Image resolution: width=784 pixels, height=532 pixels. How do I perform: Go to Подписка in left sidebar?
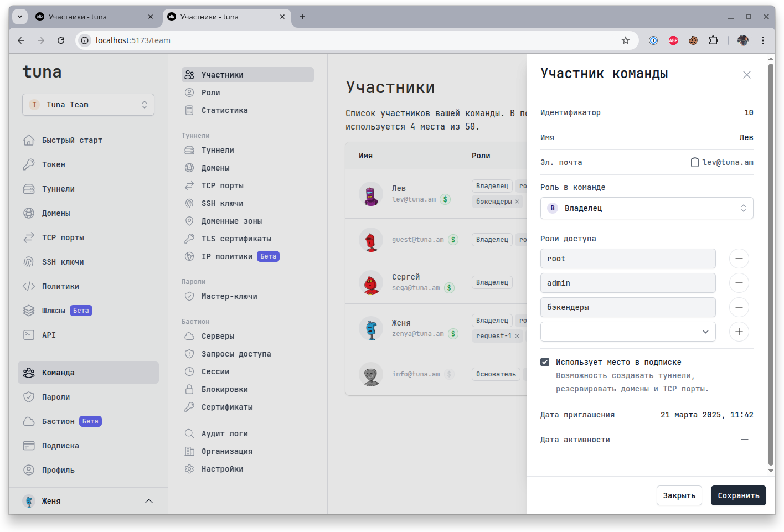pyautogui.click(x=60, y=446)
